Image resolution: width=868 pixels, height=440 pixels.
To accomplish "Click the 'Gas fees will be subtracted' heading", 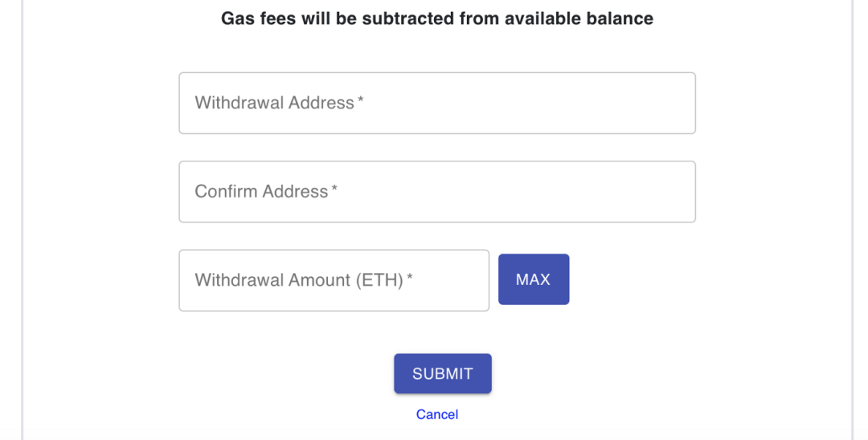I will tap(437, 18).
